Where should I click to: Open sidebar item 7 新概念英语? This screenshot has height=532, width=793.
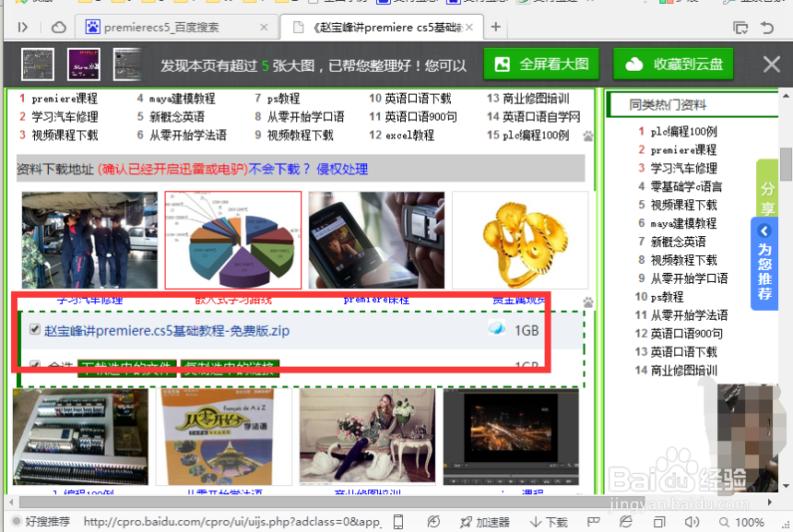click(x=678, y=242)
